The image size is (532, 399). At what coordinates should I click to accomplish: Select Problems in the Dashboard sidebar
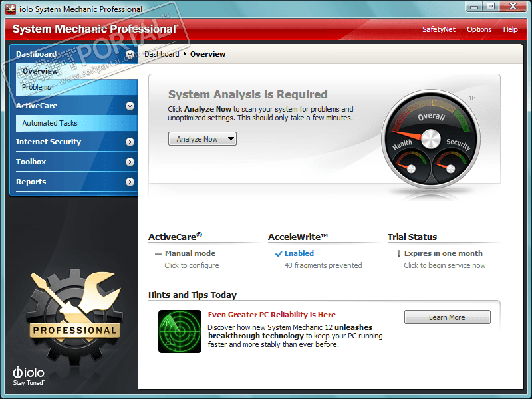tap(76, 87)
